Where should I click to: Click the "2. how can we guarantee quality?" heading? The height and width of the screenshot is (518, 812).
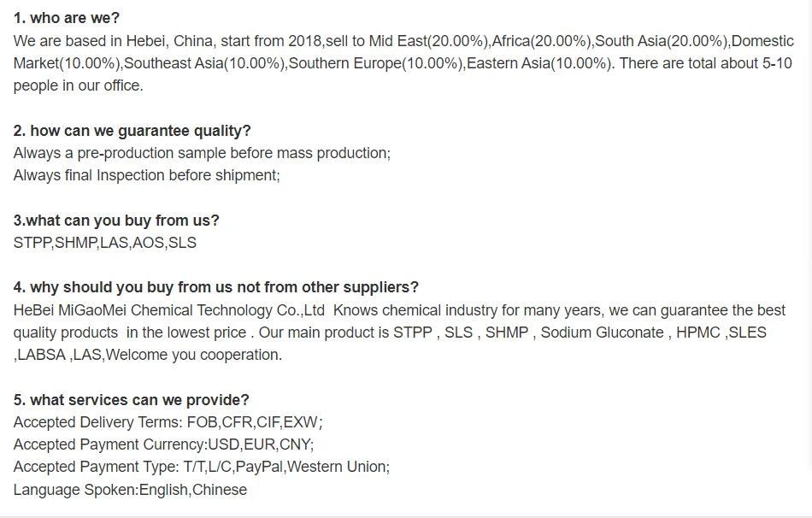[x=132, y=131]
